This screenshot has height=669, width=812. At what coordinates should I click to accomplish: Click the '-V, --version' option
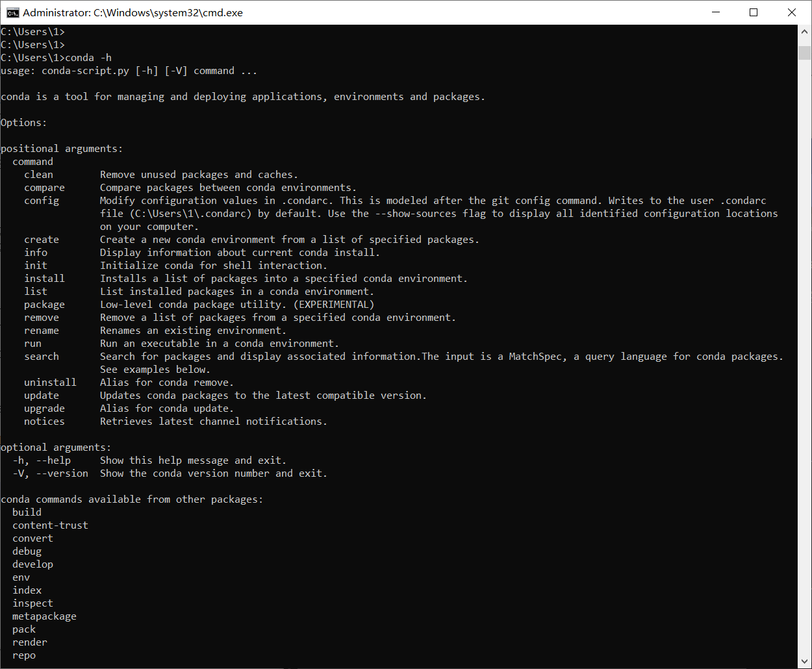[51, 473]
